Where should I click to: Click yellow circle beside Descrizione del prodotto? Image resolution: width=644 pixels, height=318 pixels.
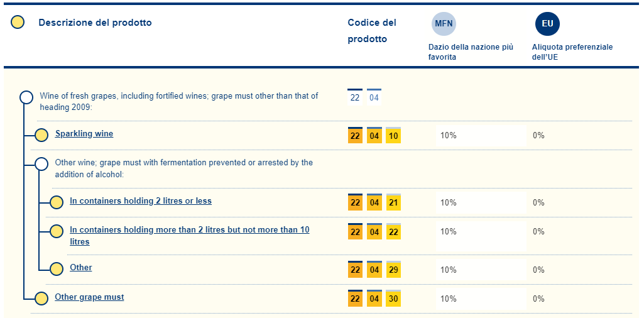[18, 23]
